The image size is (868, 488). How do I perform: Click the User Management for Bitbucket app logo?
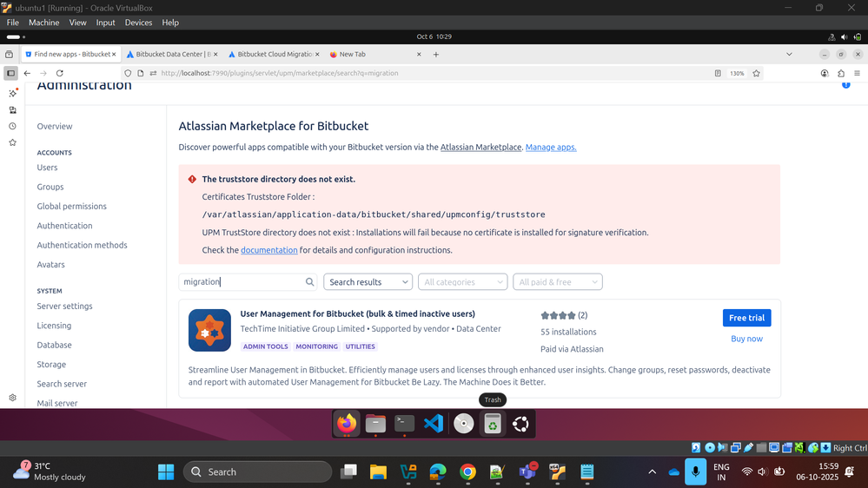pyautogui.click(x=209, y=330)
